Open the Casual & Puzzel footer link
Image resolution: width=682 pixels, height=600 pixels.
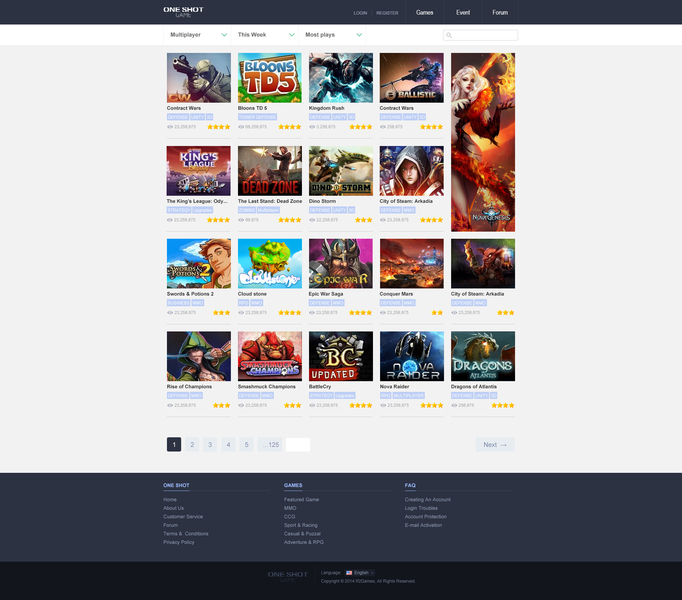coord(302,533)
